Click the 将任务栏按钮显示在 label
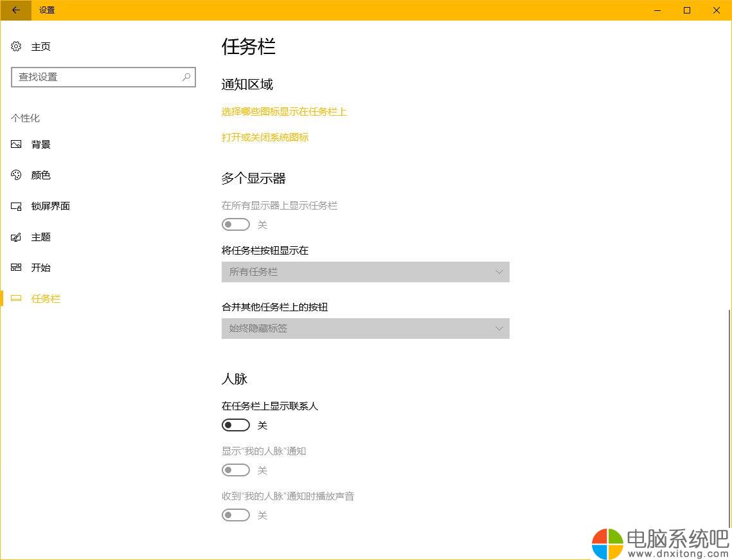Image resolution: width=732 pixels, height=560 pixels. point(265,250)
